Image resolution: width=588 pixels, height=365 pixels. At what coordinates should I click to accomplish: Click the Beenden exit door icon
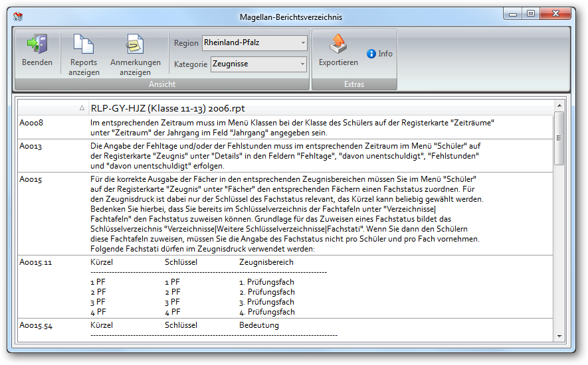(x=37, y=44)
